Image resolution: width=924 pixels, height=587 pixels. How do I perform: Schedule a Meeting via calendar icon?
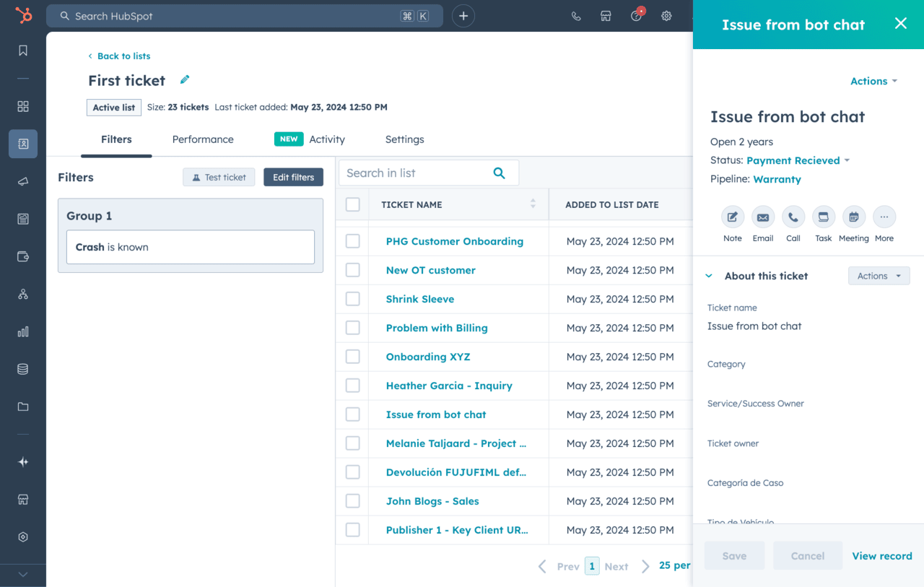click(853, 217)
